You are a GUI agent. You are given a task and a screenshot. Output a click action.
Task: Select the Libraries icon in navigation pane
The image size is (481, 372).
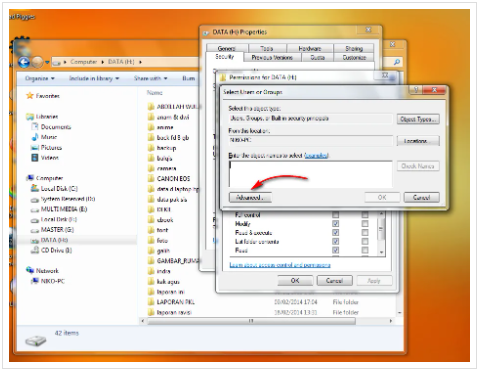click(30, 117)
